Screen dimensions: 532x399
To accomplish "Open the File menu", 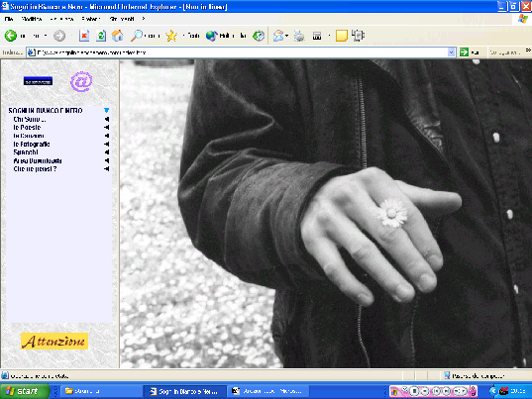I will pos(9,19).
